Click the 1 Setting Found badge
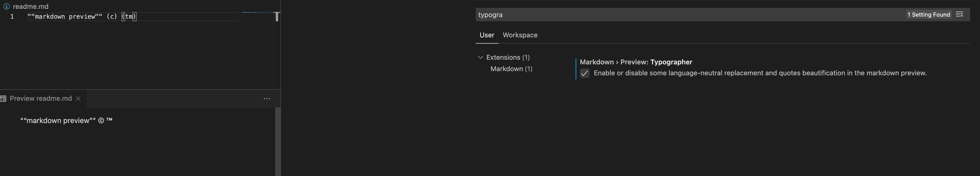The image size is (980, 176). click(929, 15)
